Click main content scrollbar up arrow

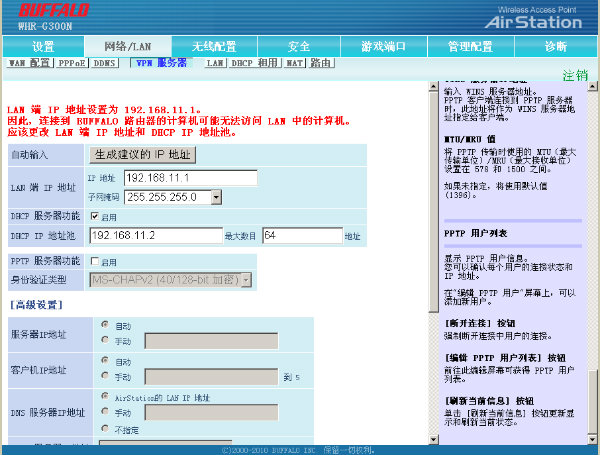tap(433, 86)
